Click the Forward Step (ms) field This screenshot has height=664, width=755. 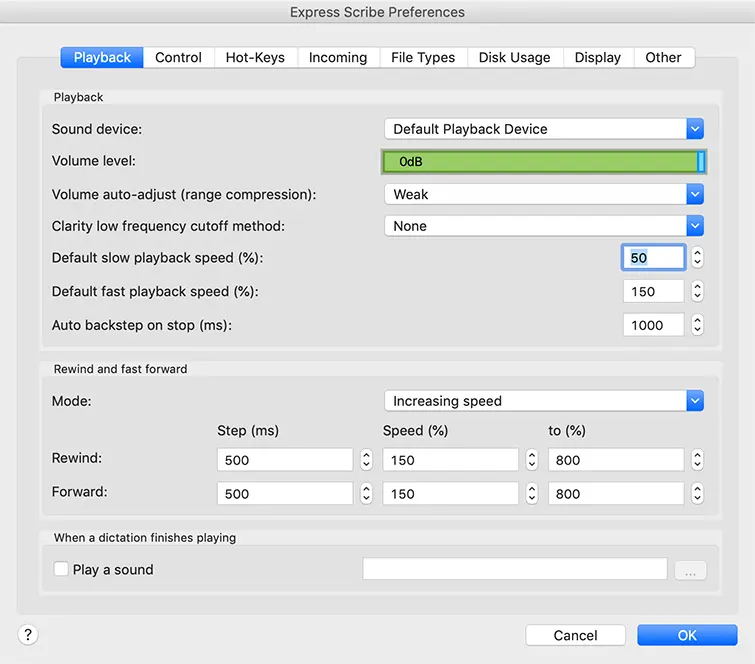click(285, 494)
